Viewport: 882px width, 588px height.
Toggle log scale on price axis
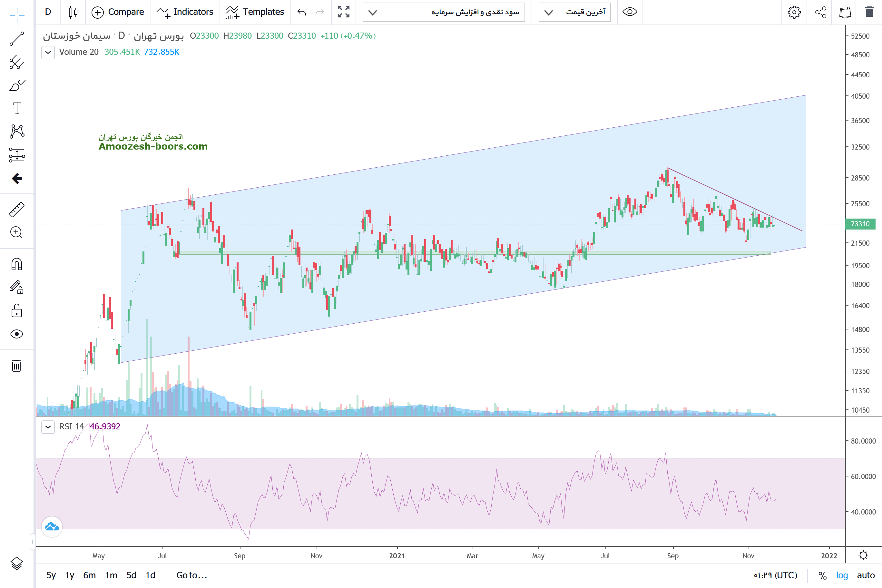[841, 575]
